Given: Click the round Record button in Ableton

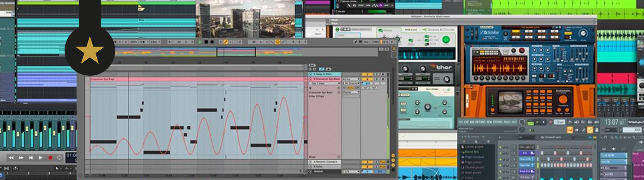Looking at the screenshot, I should coord(212,42).
